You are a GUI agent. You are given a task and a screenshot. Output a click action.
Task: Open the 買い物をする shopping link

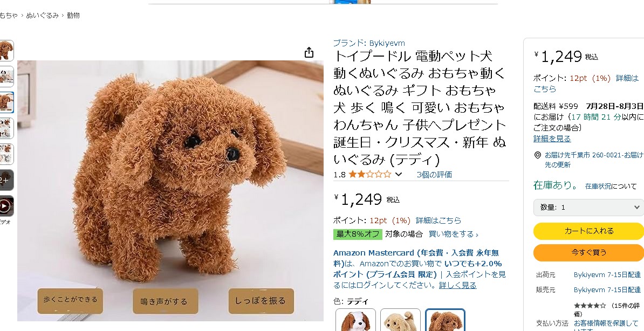(x=454, y=234)
